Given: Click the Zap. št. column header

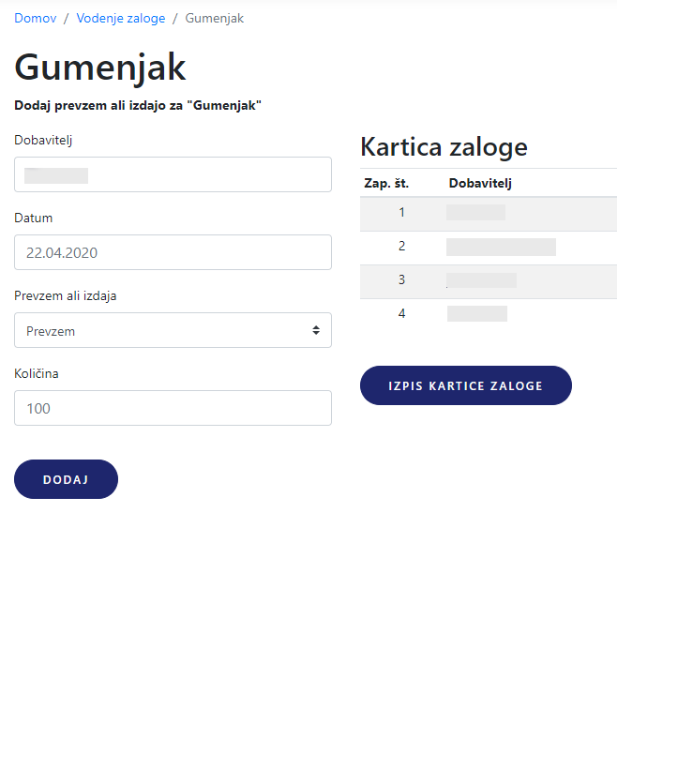Looking at the screenshot, I should [x=386, y=183].
